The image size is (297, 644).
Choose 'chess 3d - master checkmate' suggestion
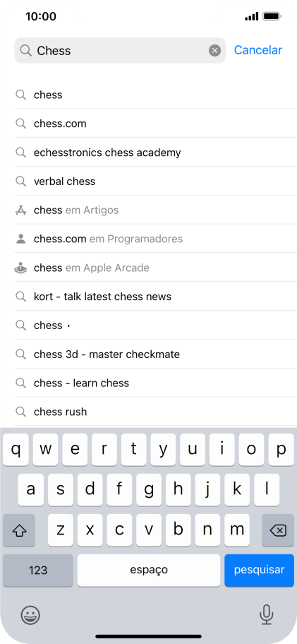155,354
